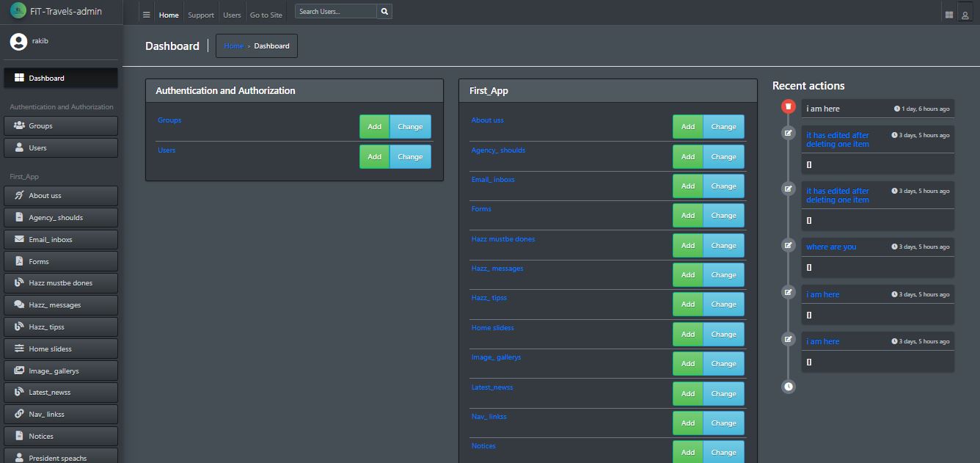Select Groups in the sidebar
This screenshot has width=980, height=463.
(x=61, y=126)
